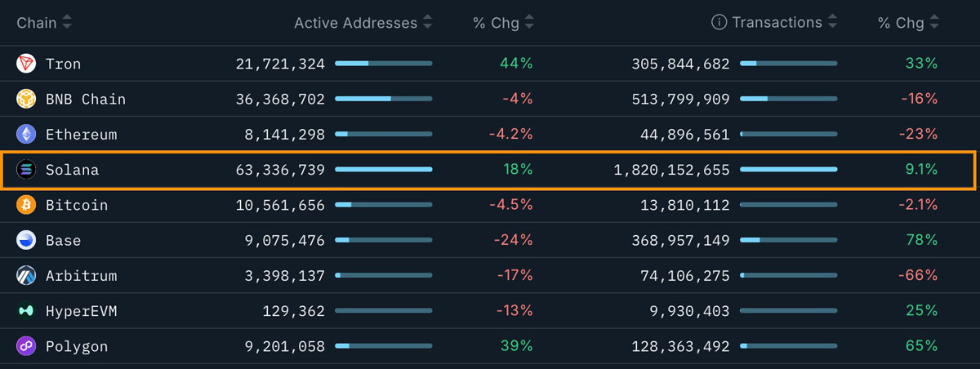Screen dimensions: 980x369
Task: Click BNB Chain's transactions progress bar
Action: (x=789, y=99)
